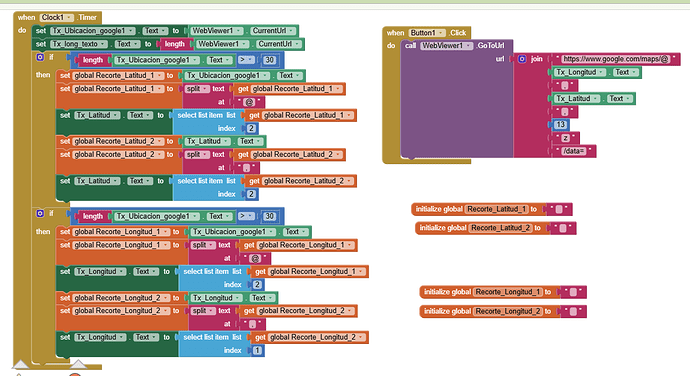Image resolution: width=690 pixels, height=376 pixels.
Task: Select the url socket label of GoToUrl
Action: pyautogui.click(x=500, y=59)
